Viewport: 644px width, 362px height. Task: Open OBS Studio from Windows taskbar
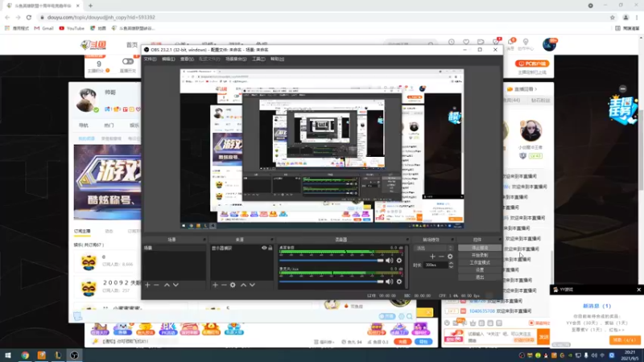[x=74, y=356]
